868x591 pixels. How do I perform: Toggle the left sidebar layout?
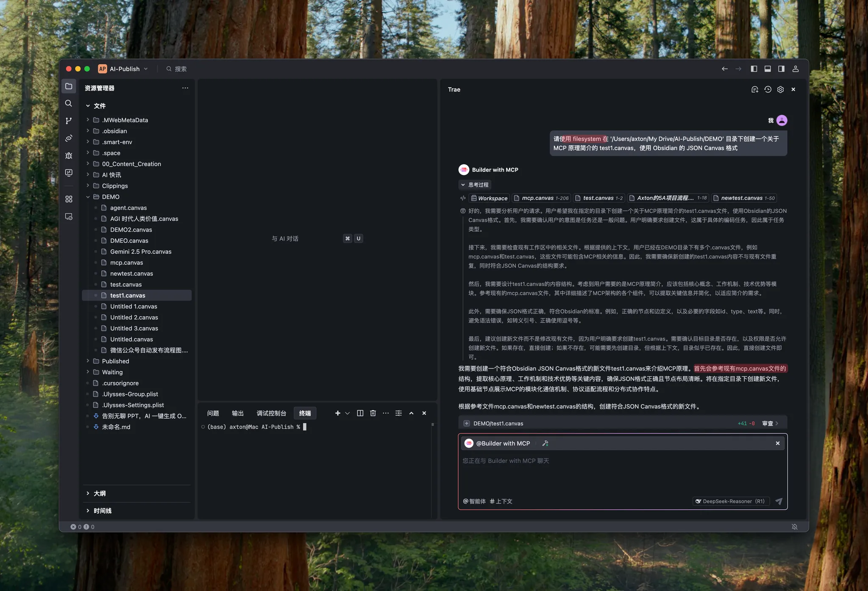click(x=754, y=69)
